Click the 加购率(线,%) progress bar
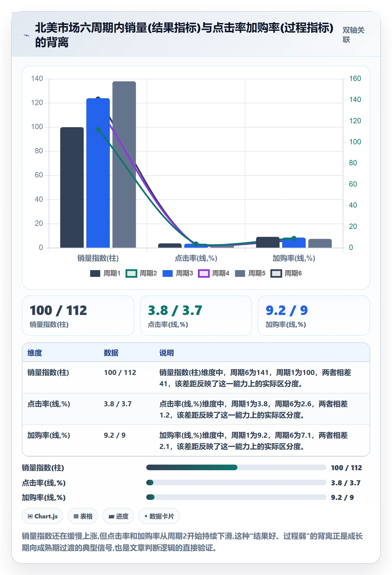 (236, 497)
